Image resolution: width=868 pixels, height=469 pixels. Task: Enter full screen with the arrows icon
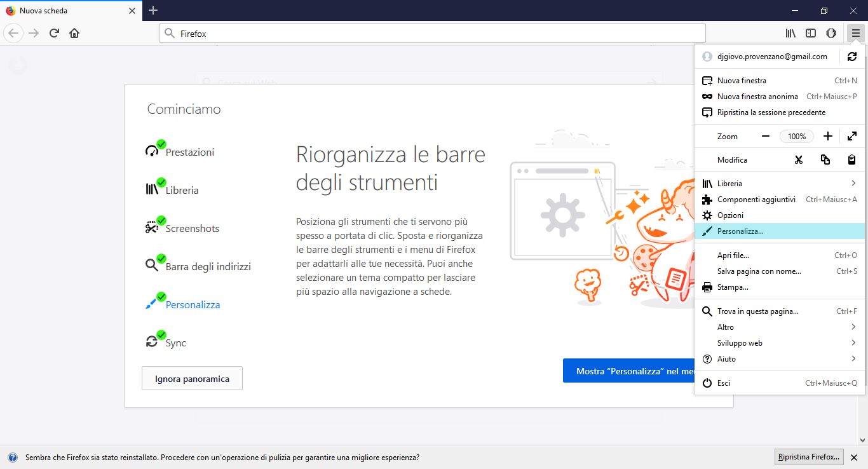coord(852,136)
